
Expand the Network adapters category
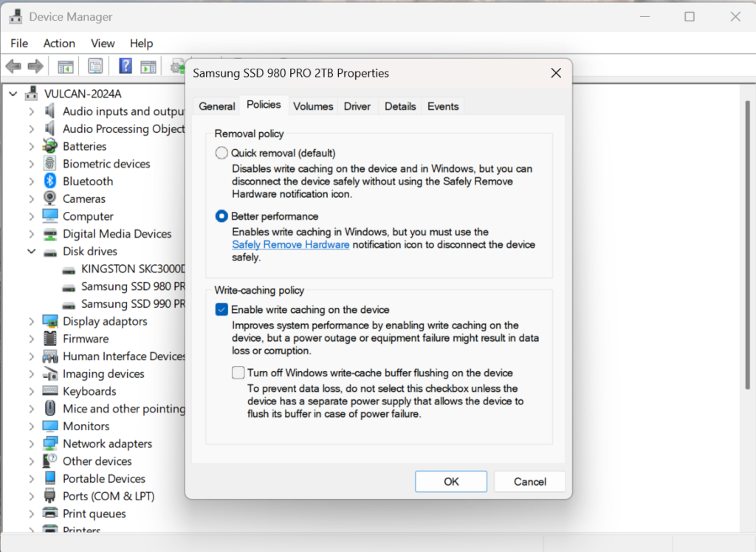(x=32, y=444)
